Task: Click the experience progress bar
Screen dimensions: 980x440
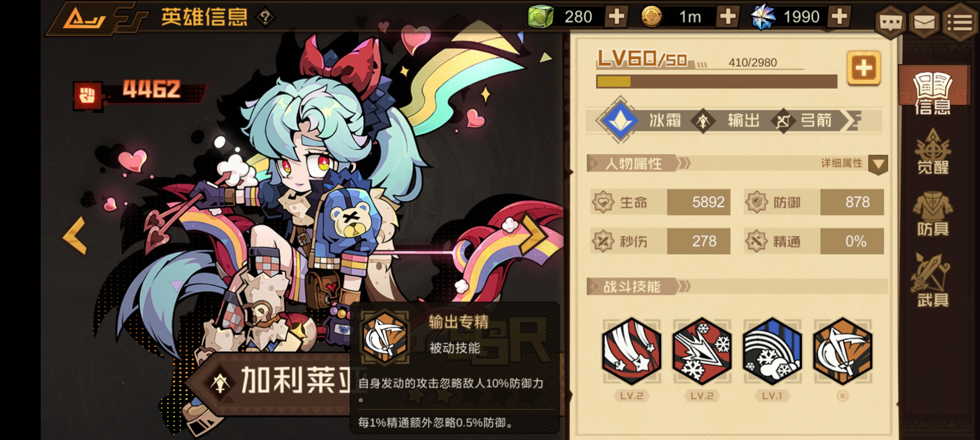Action: point(717,81)
